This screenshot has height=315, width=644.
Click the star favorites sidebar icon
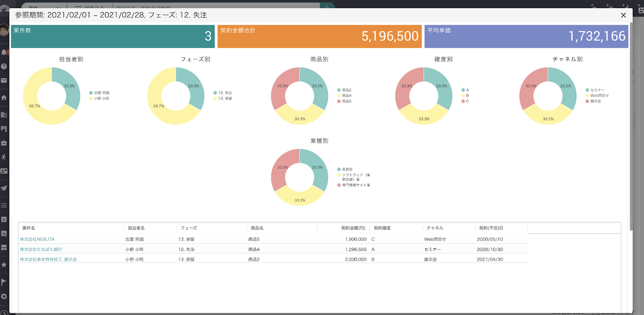coord(4,265)
